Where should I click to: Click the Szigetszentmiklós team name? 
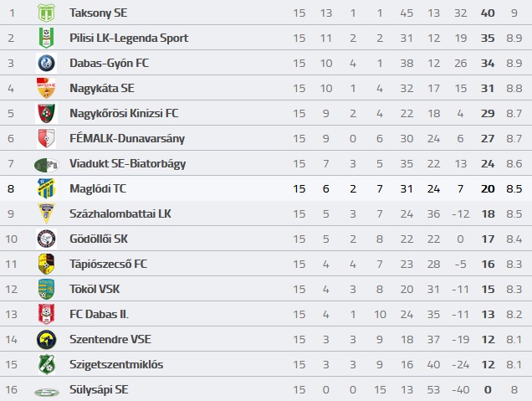[x=116, y=365]
